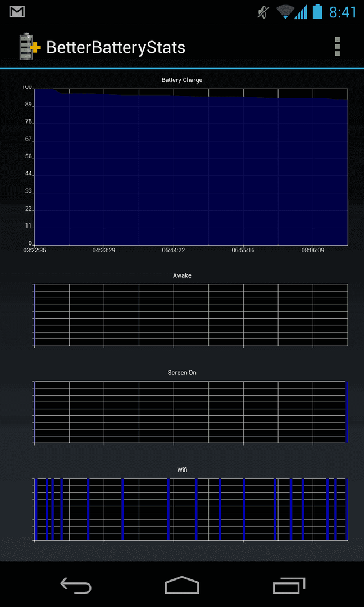Open the three-dot overflow menu

coord(337,47)
